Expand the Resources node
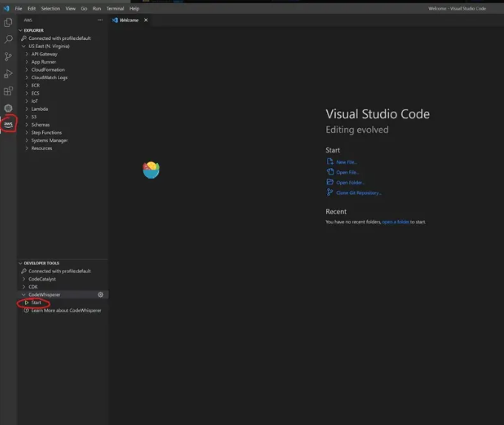 [x=27, y=148]
